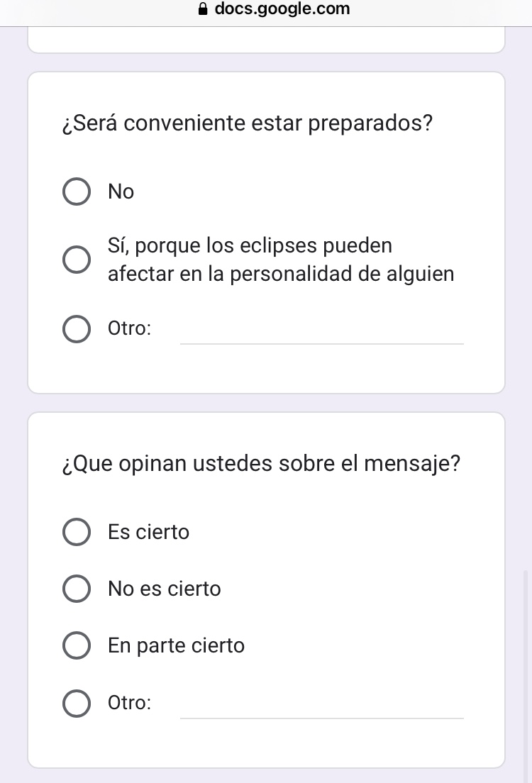Screen dimensions: 532x783
Task: Tap the "No es cierto" option label text
Action: 165,589
